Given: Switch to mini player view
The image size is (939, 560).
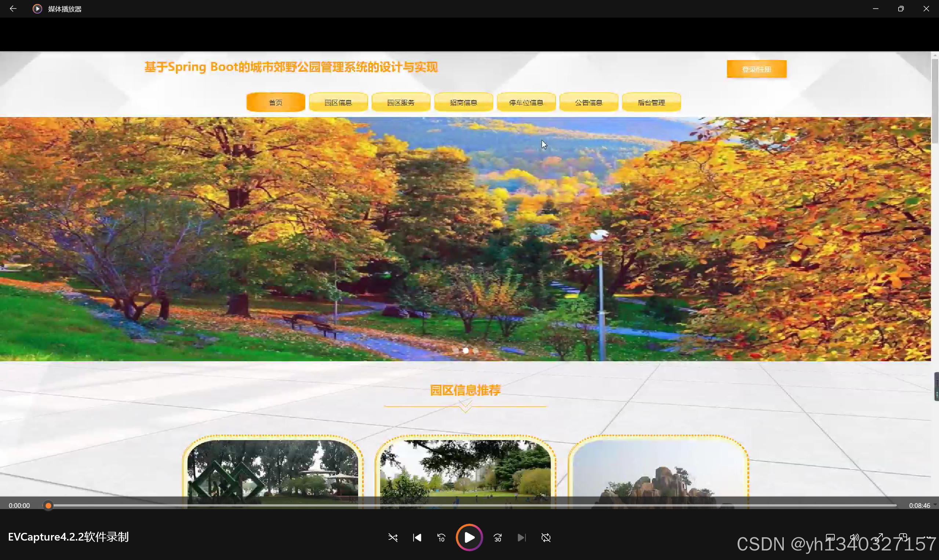Looking at the screenshot, I should click(x=903, y=537).
